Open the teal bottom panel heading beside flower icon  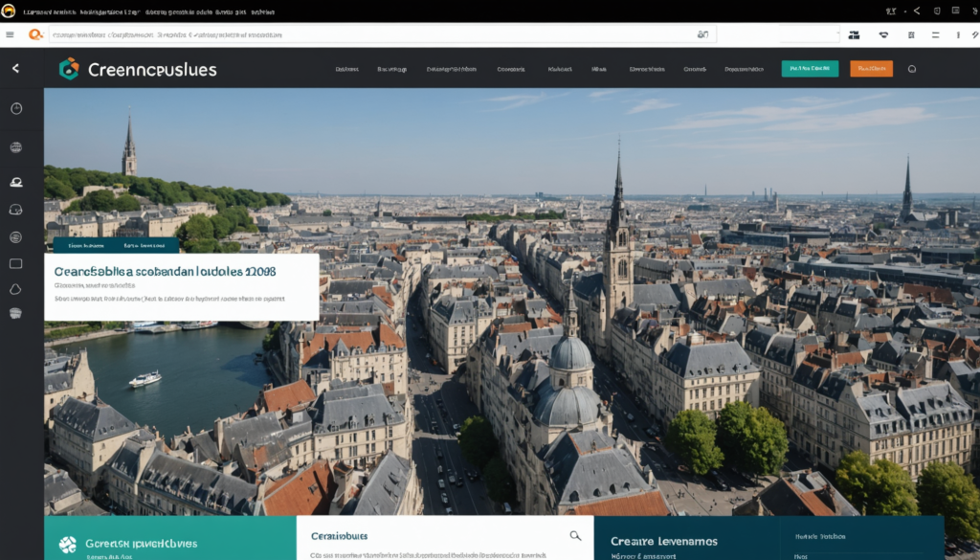pos(142,544)
